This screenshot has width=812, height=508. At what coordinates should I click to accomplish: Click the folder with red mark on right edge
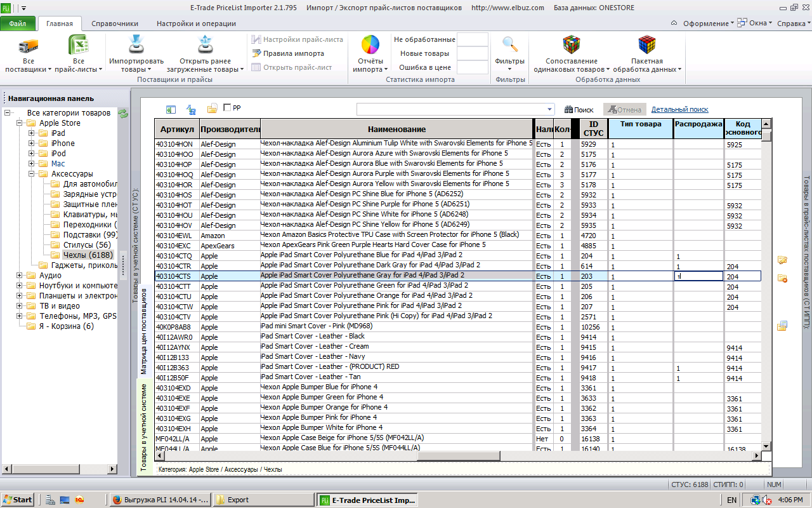[x=782, y=278]
